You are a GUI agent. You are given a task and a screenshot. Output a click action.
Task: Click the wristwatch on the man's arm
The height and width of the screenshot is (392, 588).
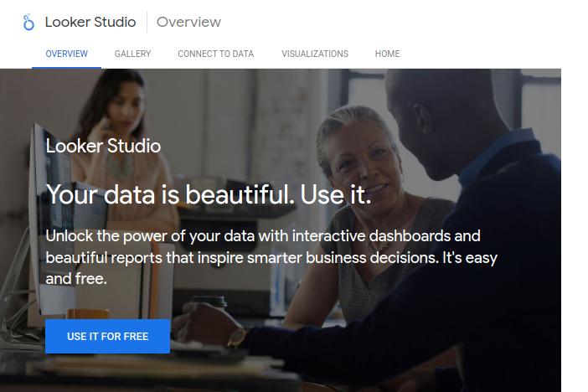pos(237,337)
